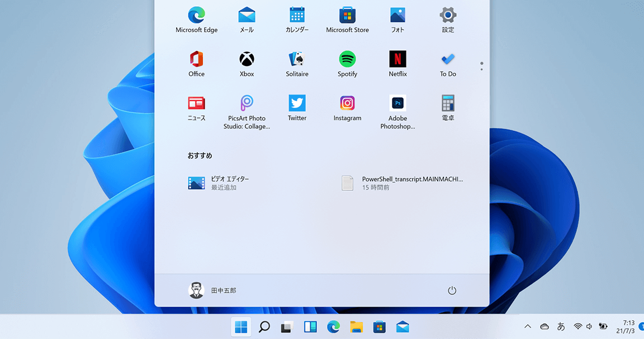Image resolution: width=644 pixels, height=339 pixels.
Task: Open the Wi-Fi network tray icon
Action: click(578, 327)
